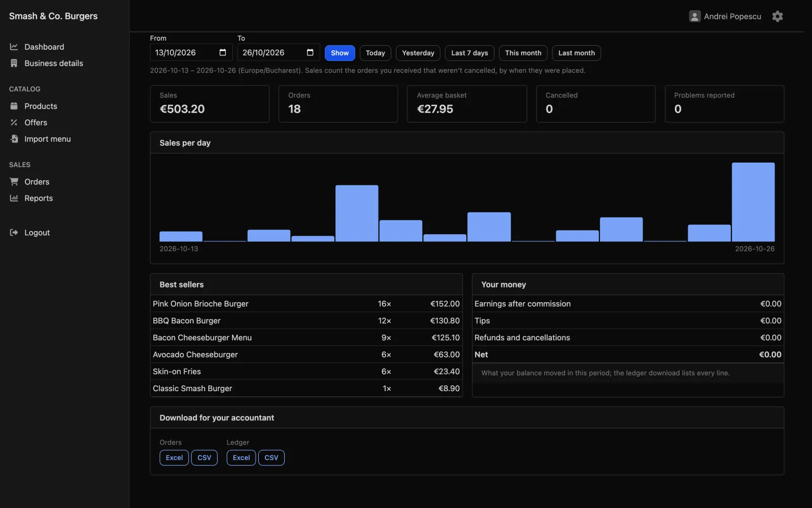Screen dimensions: 812x508
Task: Click the Import menu file icon
Action: pyautogui.click(x=14, y=139)
